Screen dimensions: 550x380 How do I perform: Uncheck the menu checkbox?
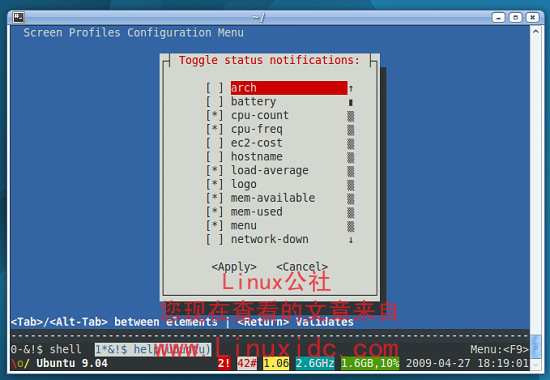click(214, 226)
